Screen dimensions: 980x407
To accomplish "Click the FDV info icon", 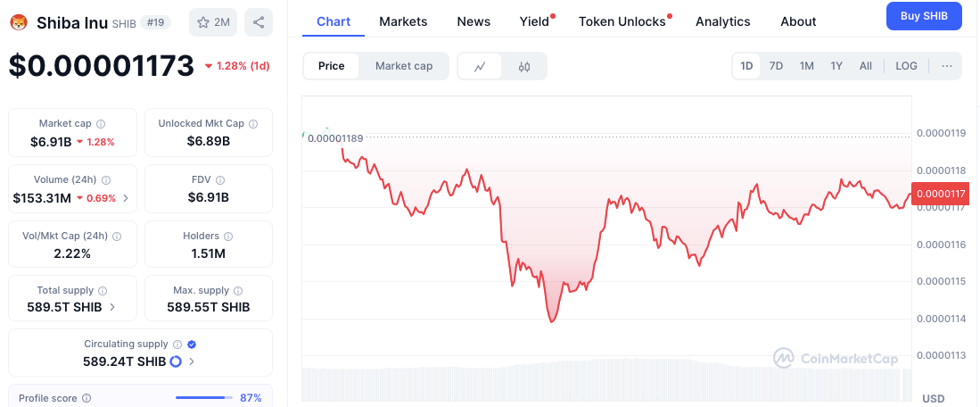I will click(220, 180).
